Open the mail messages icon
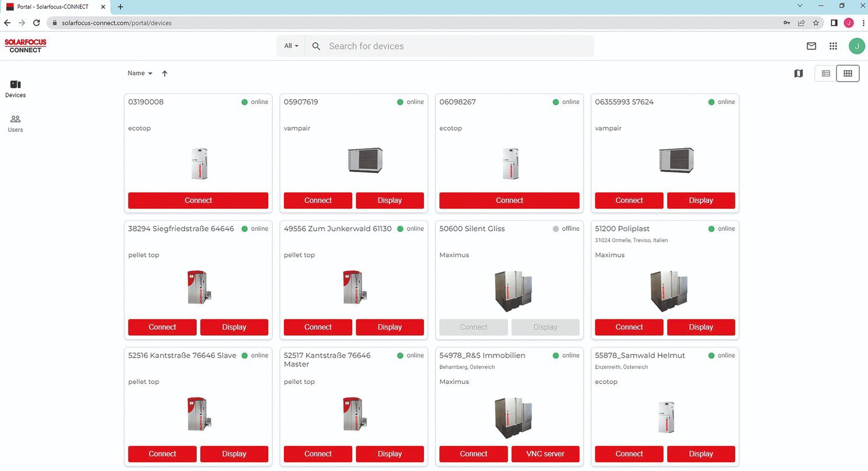This screenshot has height=471, width=868. click(x=811, y=46)
